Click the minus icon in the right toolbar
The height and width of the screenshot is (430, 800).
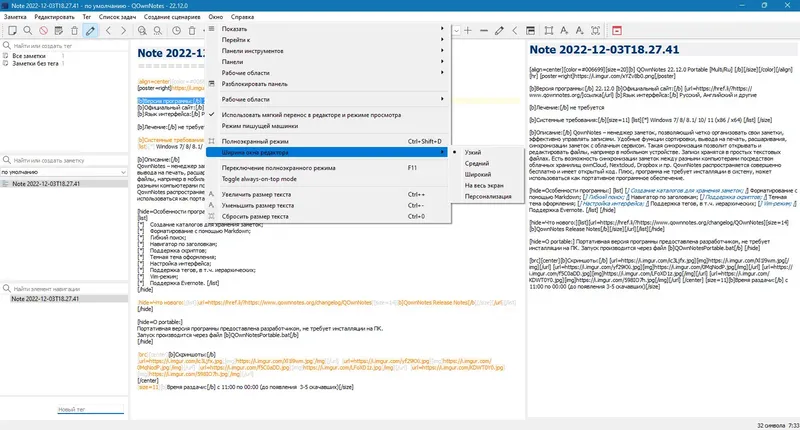pyautogui.click(x=484, y=31)
